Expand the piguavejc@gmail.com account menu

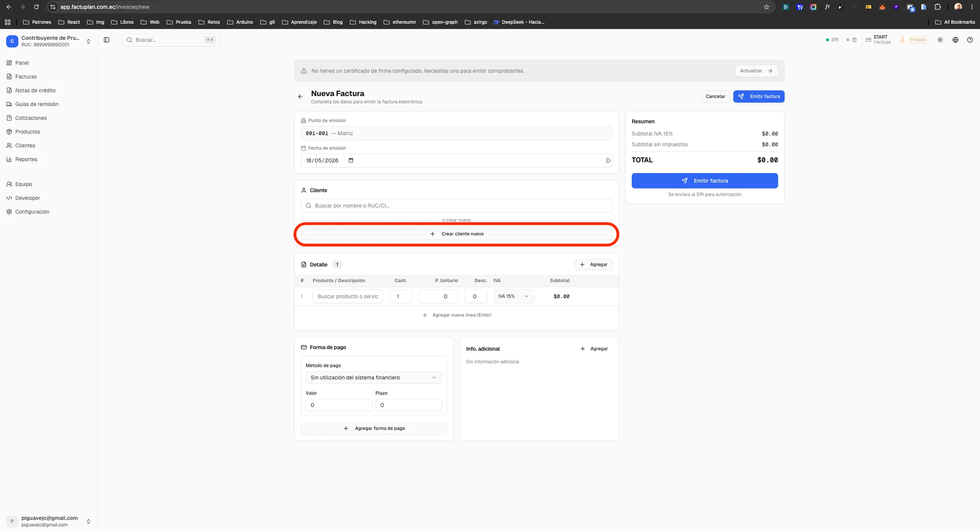point(49,521)
